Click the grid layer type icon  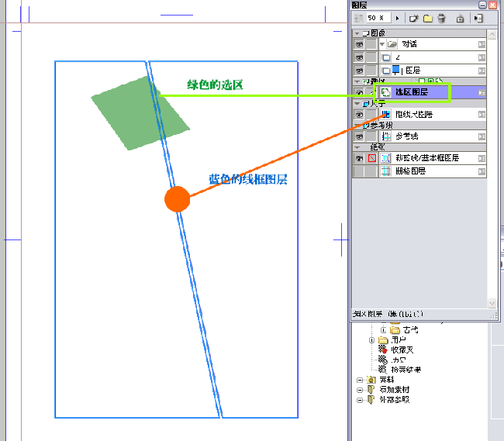(385, 171)
